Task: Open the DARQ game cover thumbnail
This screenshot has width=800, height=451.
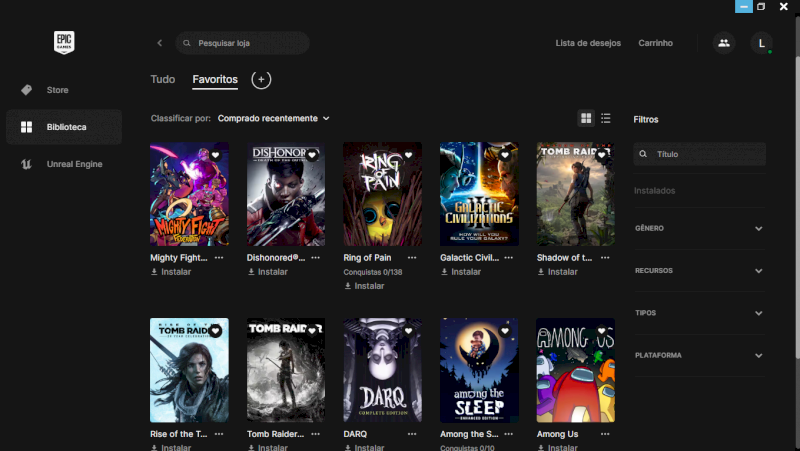Action: click(382, 370)
